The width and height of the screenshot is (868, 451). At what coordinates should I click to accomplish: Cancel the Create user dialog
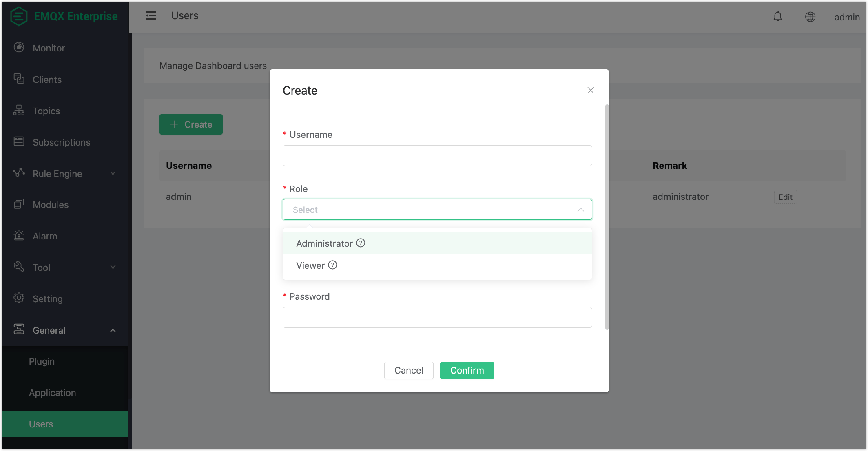click(x=408, y=370)
